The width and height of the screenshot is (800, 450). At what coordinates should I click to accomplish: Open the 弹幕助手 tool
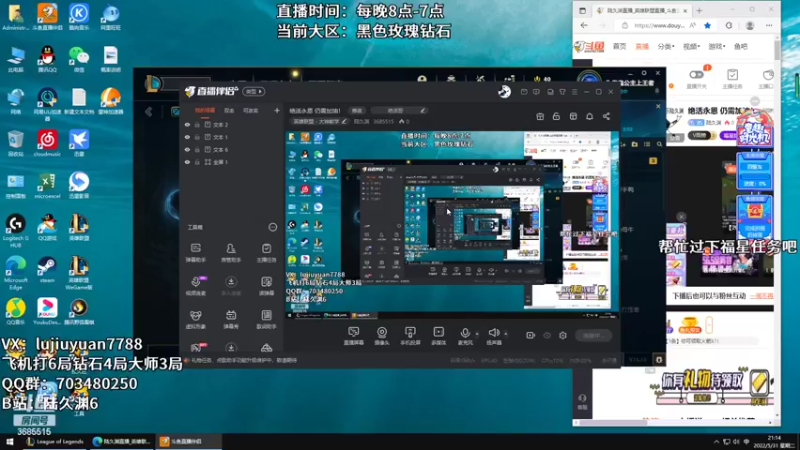point(196,253)
